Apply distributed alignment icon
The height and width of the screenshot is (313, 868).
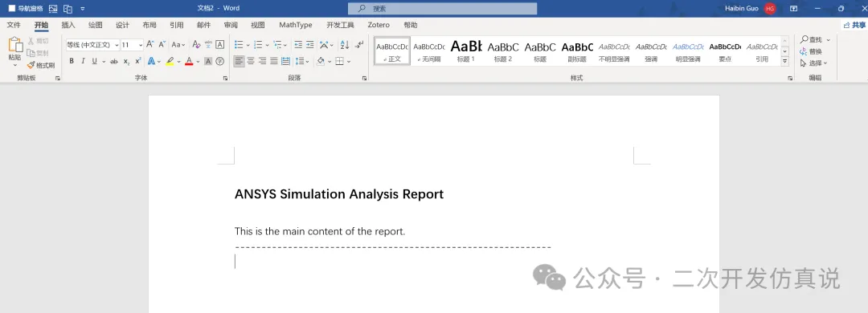tap(285, 61)
